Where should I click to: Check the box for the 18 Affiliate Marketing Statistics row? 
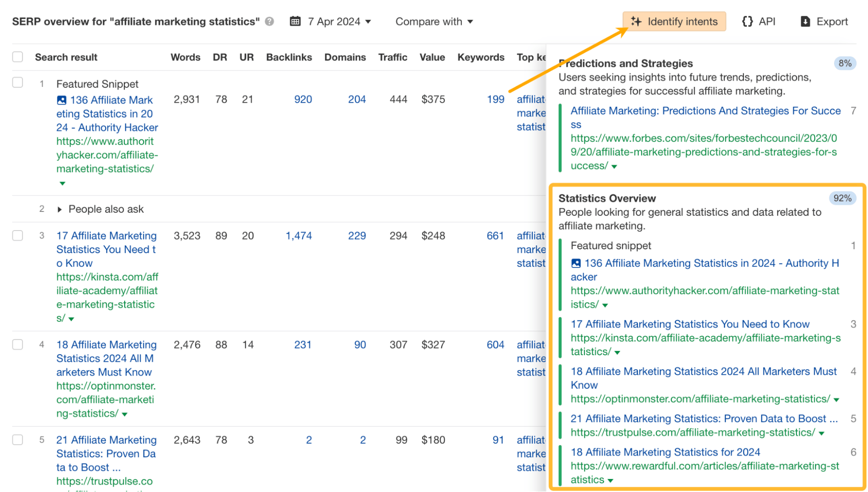click(17, 344)
